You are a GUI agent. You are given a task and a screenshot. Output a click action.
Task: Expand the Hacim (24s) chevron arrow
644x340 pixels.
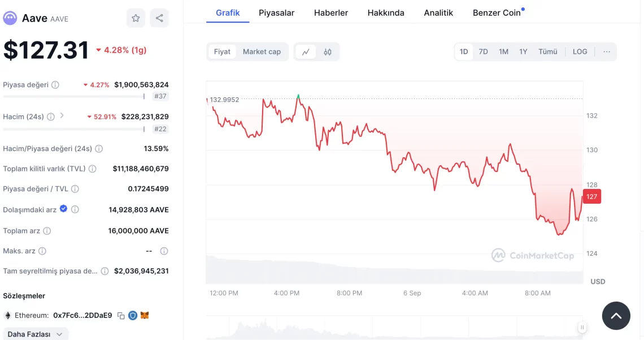[x=62, y=116]
